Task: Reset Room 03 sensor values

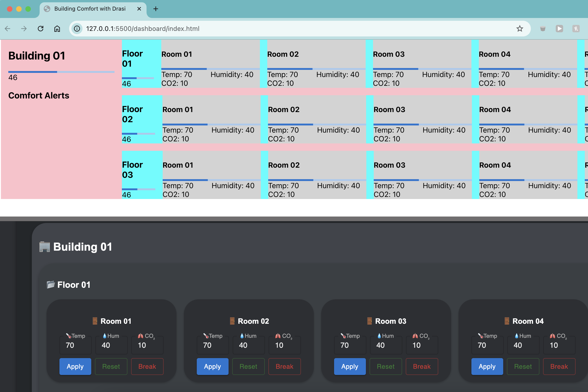Action: pyautogui.click(x=386, y=366)
